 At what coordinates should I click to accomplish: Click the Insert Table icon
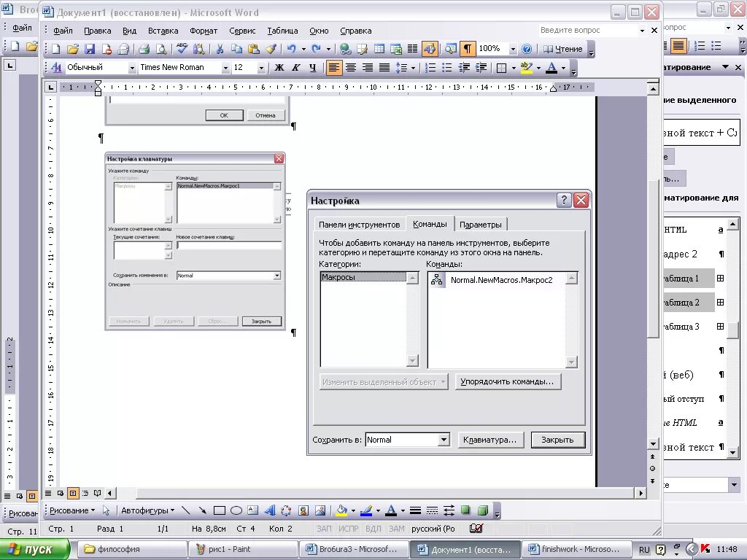click(x=379, y=49)
